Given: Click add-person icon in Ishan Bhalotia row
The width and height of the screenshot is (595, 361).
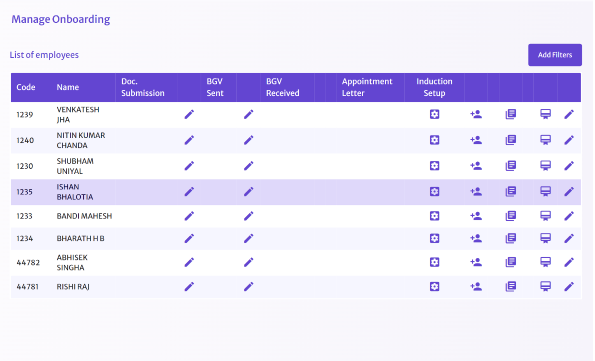Looking at the screenshot, I should click(x=476, y=191).
